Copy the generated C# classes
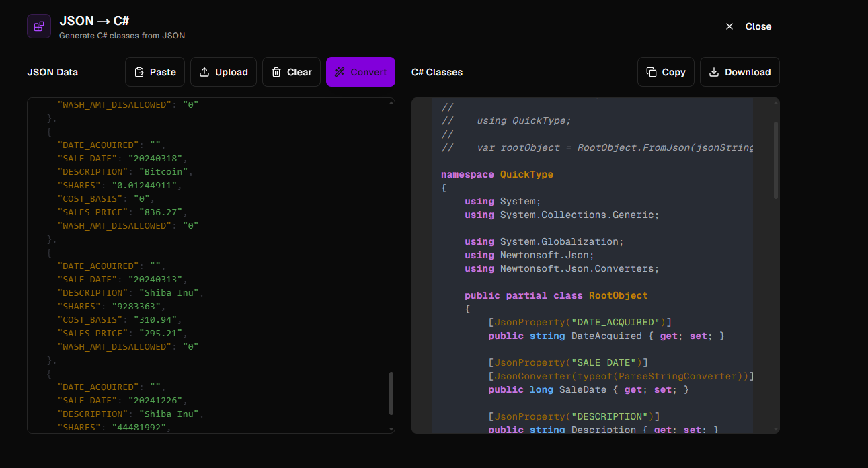Image resolution: width=868 pixels, height=468 pixels. pos(666,72)
